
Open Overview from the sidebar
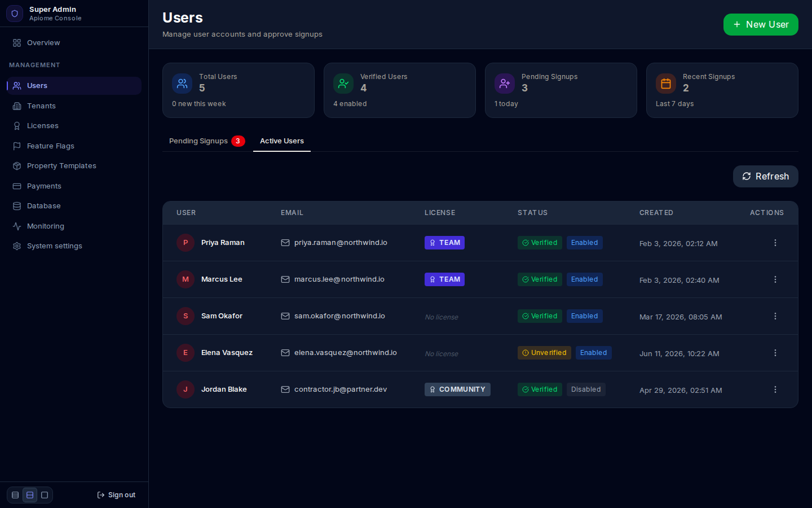pyautogui.click(x=74, y=43)
